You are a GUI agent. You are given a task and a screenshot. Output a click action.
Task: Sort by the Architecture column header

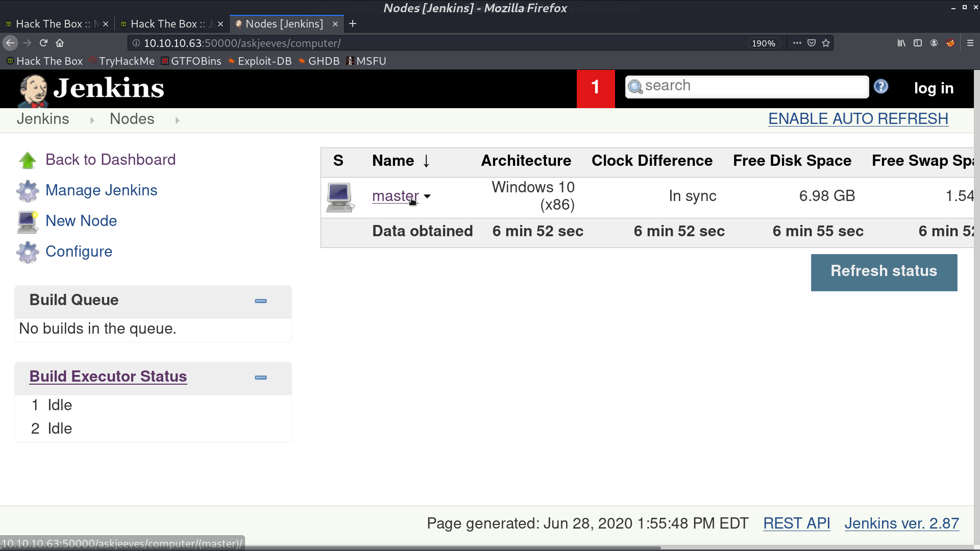click(x=526, y=161)
